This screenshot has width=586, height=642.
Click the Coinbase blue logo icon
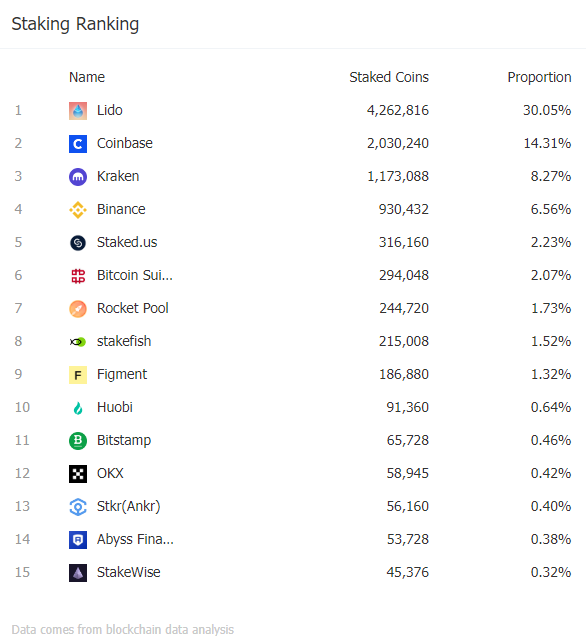pyautogui.click(x=78, y=144)
